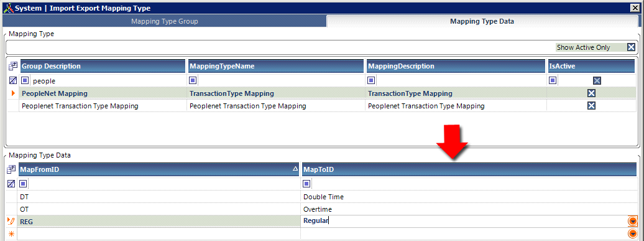Open column chooser icon in Mapping Type Data grid
Image resolution: width=644 pixels, height=241 pixels.
[x=11, y=169]
